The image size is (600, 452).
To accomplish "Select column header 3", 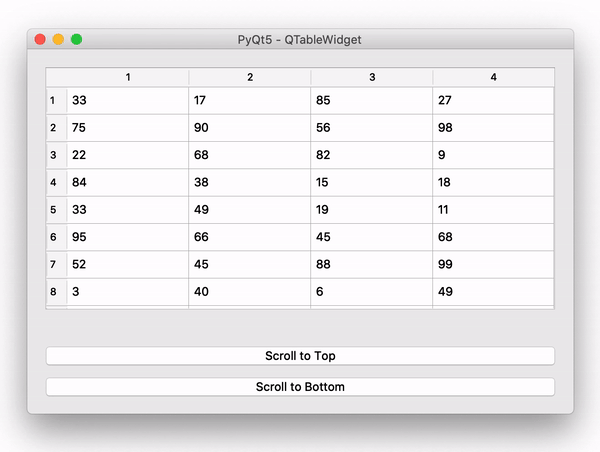I will point(372,77).
